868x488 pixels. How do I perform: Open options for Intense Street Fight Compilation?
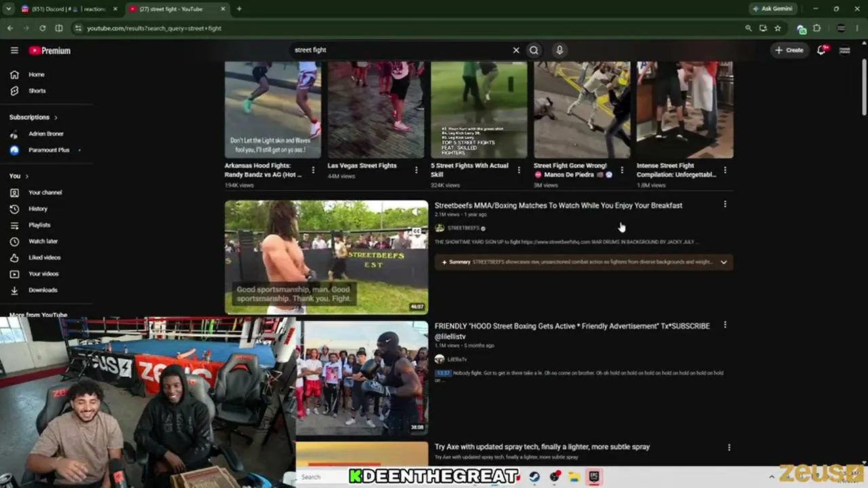point(725,170)
